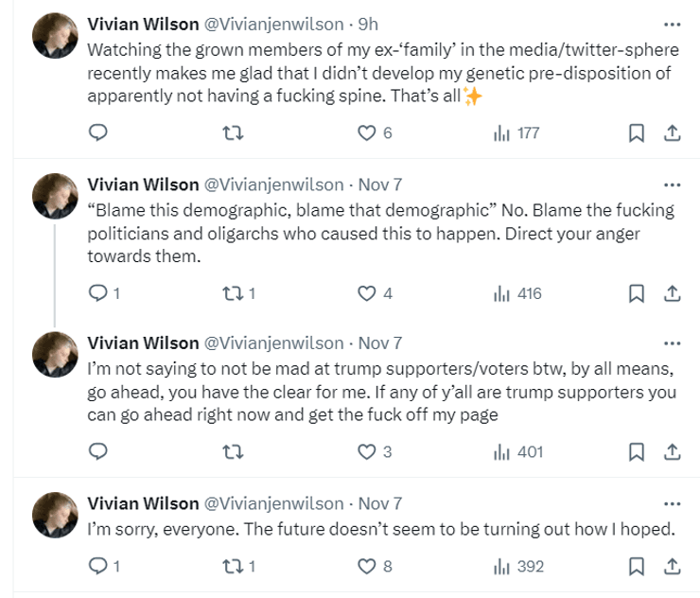
Task: Open the avatar on the 'I'm sorry, everyone' tweet
Action: click(55, 515)
